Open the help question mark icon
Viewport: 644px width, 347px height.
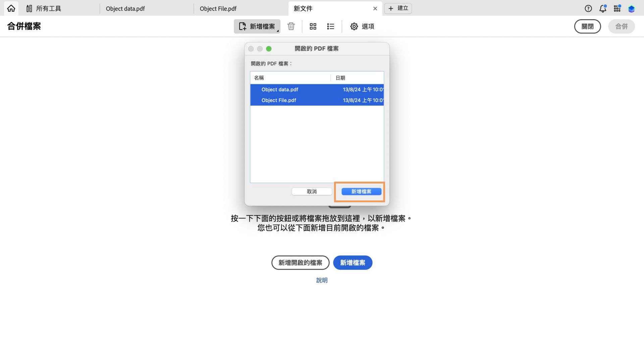pos(588,8)
